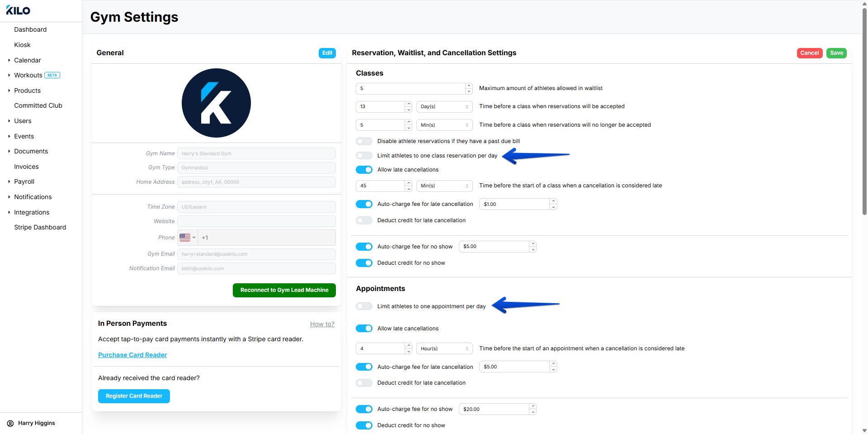Click the user profile icon beside Harry Higgins
Image resolution: width=868 pixels, height=434 pixels.
[10, 424]
